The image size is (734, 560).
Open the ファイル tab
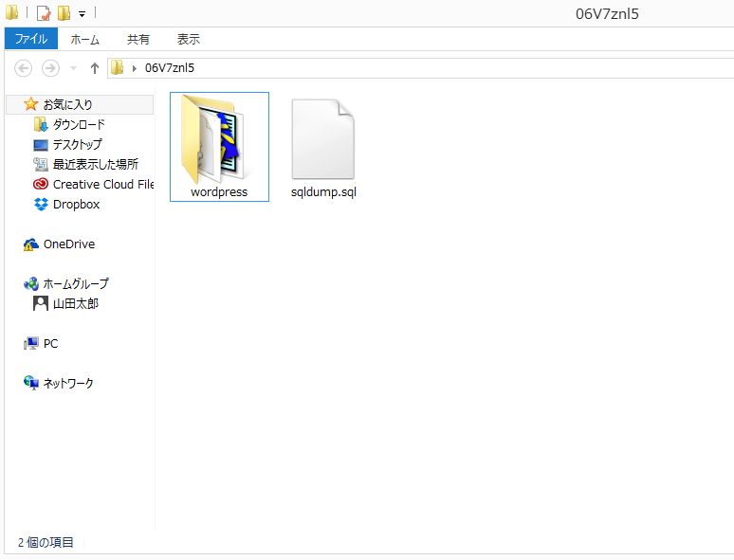pos(31,38)
